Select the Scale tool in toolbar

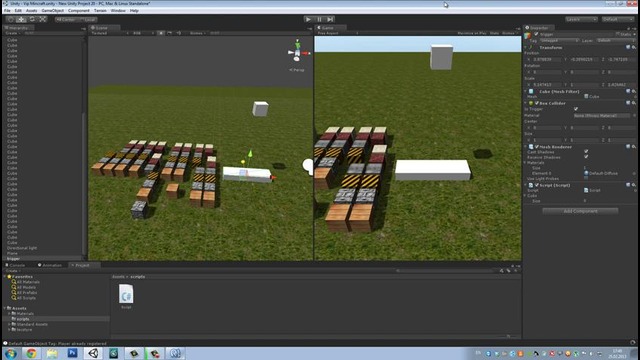coord(43,19)
